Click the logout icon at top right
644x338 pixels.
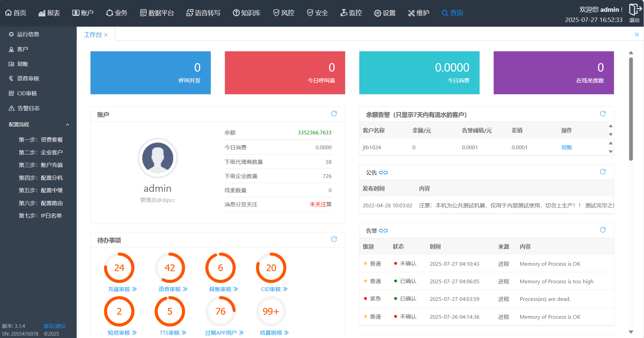point(634,10)
